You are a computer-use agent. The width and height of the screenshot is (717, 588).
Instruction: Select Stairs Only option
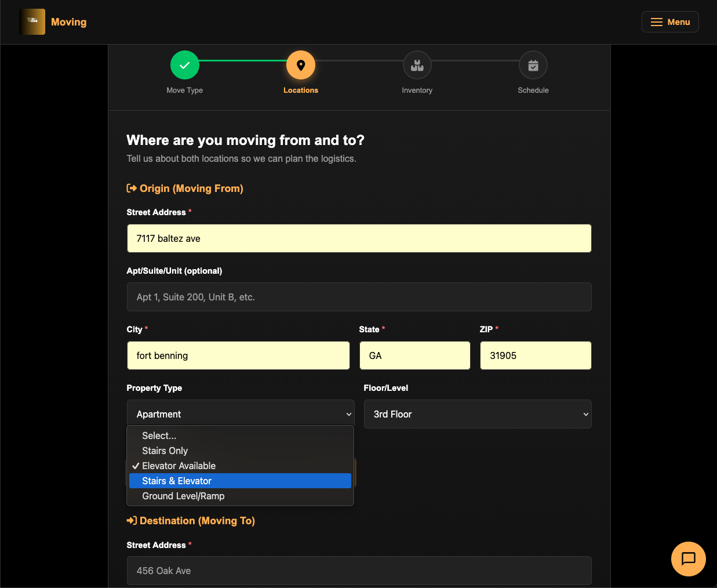[x=165, y=451]
